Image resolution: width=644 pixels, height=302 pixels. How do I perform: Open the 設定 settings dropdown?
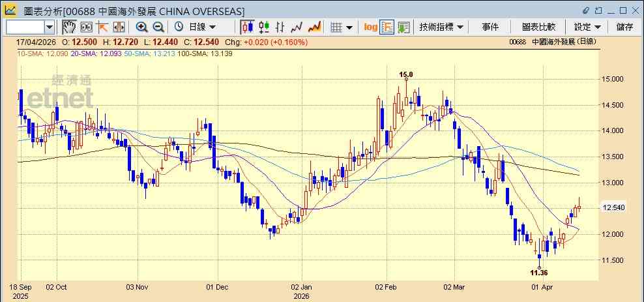click(x=587, y=27)
